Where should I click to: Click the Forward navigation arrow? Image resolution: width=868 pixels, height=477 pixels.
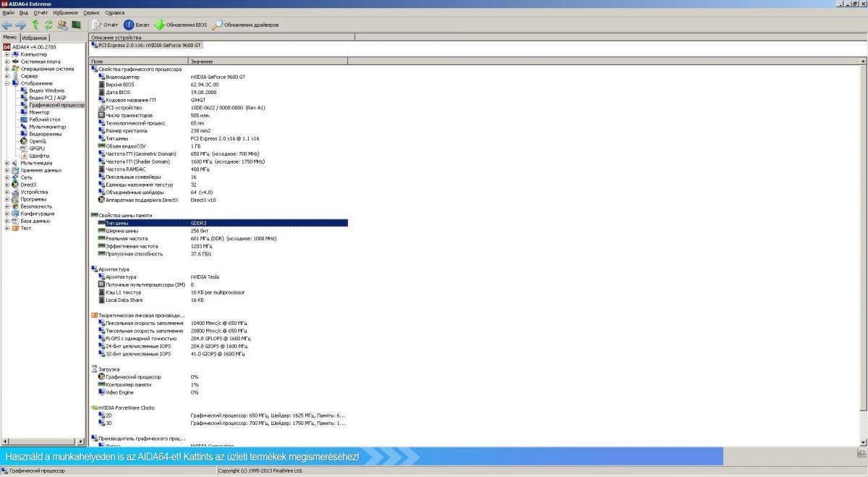pyautogui.click(x=20, y=25)
